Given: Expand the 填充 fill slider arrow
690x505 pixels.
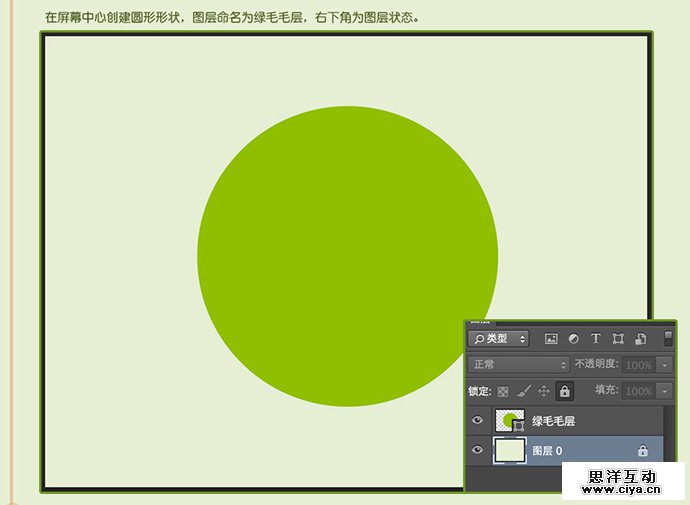Looking at the screenshot, I should [x=666, y=391].
